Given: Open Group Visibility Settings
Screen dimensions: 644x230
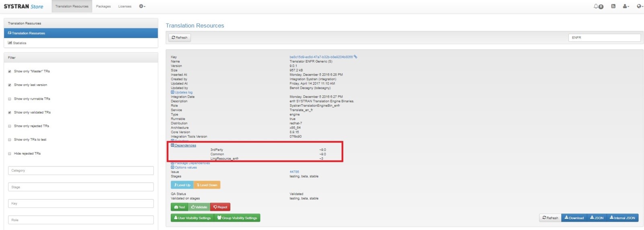Looking at the screenshot, I should coord(237,218).
